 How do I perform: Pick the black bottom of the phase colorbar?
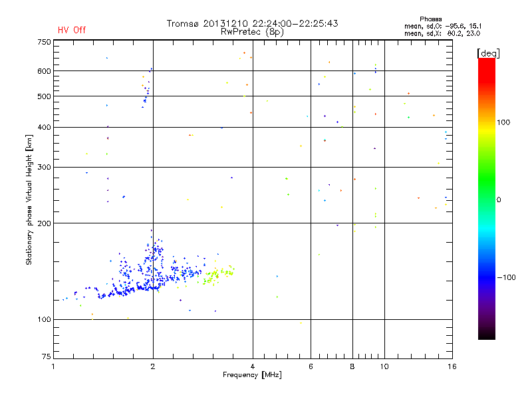click(487, 334)
